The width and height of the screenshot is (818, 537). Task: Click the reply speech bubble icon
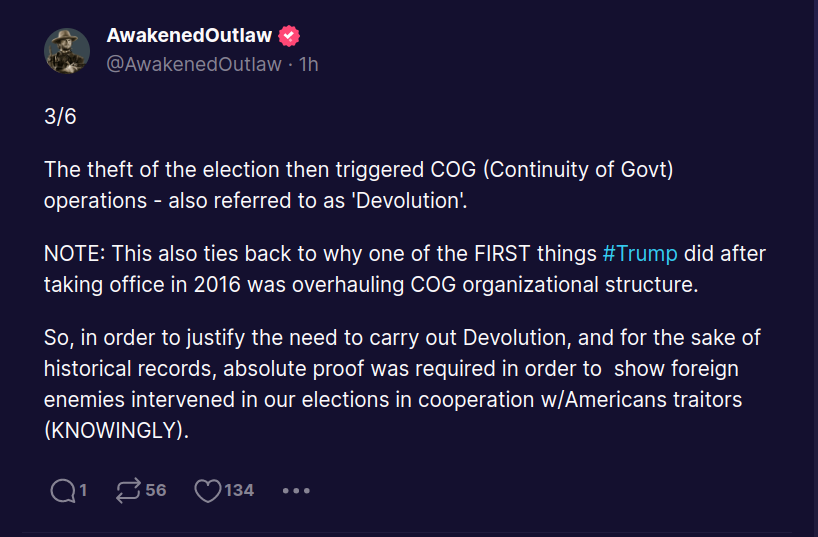click(x=62, y=490)
